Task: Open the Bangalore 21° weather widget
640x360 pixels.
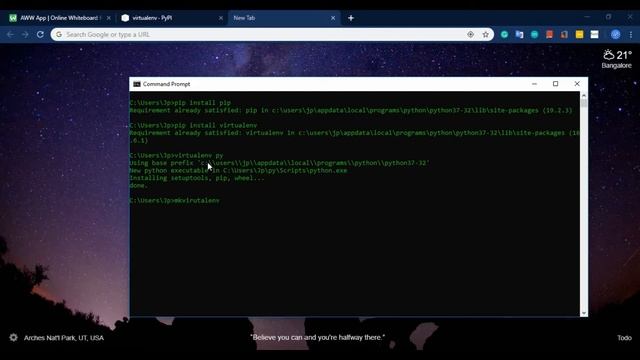Action: [616, 59]
